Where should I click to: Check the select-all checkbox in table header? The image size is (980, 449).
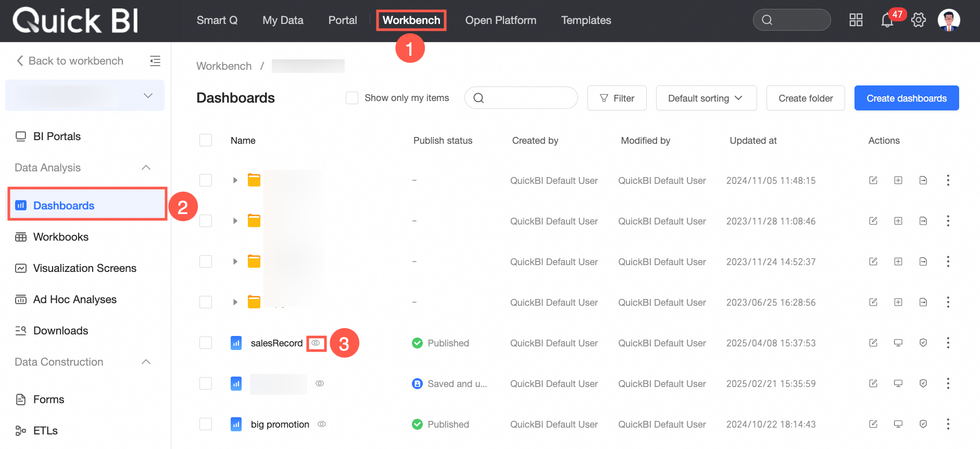point(206,140)
